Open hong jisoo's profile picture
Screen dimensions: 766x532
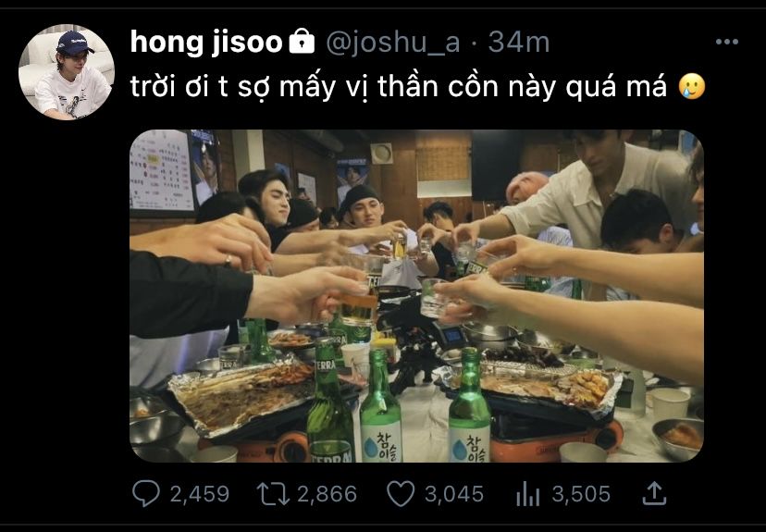(67, 72)
